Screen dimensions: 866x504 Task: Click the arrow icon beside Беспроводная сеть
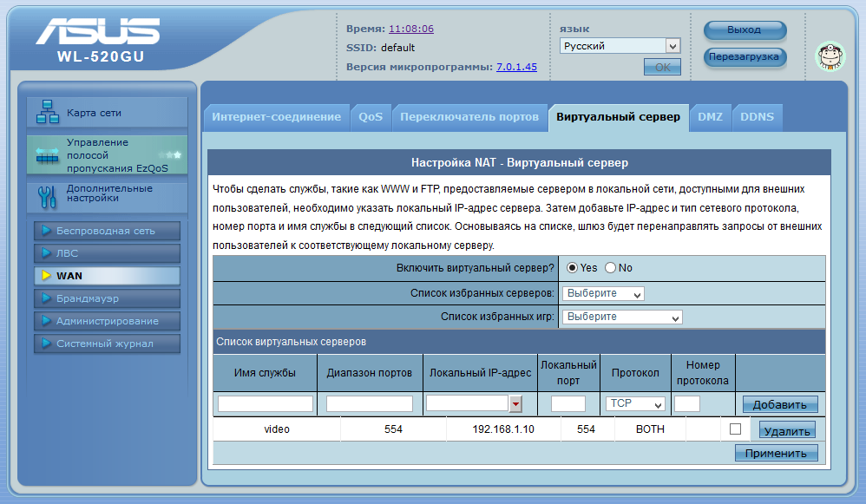47,231
